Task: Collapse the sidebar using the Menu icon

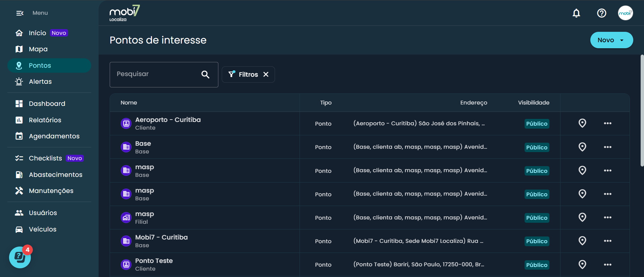Action: pyautogui.click(x=20, y=13)
